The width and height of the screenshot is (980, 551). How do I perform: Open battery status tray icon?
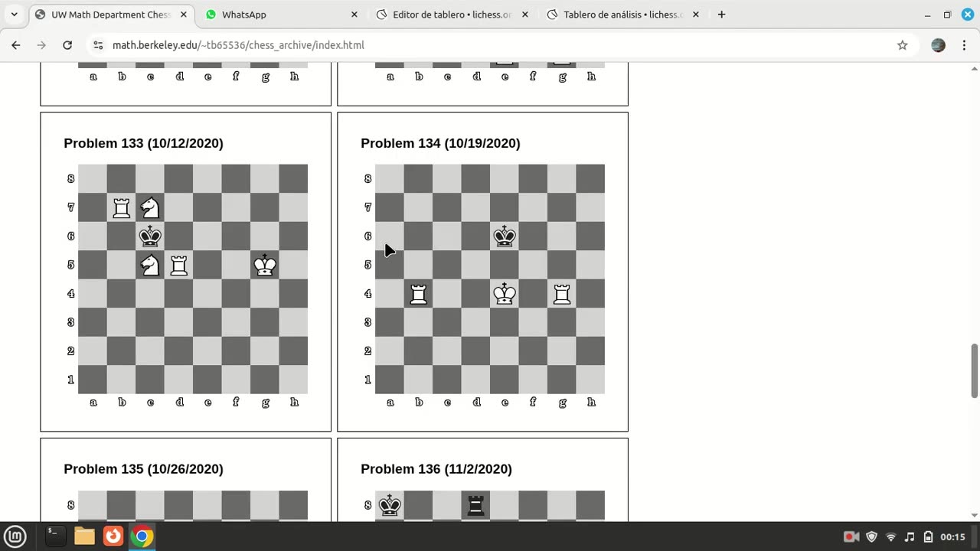coord(928,536)
